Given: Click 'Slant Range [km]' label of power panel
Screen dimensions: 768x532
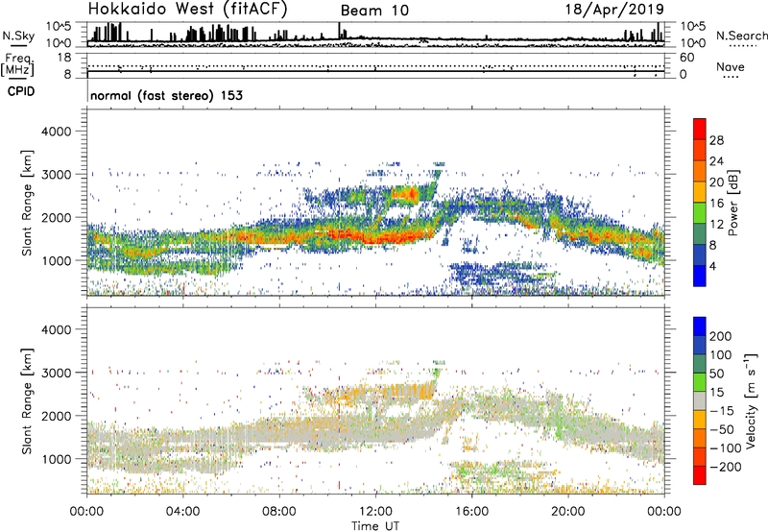Looking at the screenshot, I should tap(27, 203).
